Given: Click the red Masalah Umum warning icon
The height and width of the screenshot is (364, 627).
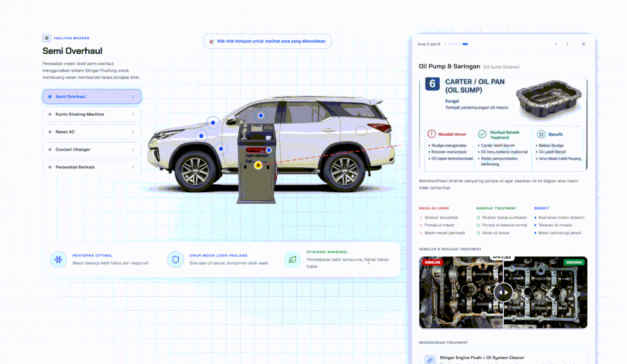Looking at the screenshot, I should 432,134.
